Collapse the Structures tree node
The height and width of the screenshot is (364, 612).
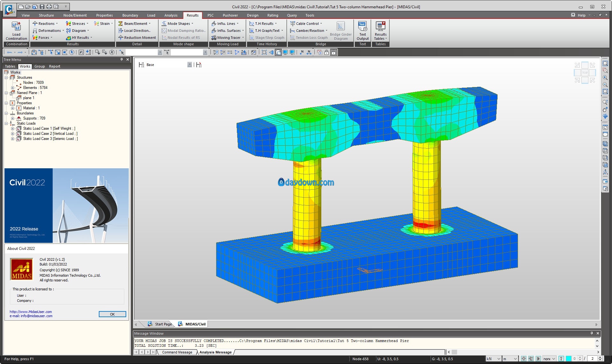pyautogui.click(x=6, y=77)
